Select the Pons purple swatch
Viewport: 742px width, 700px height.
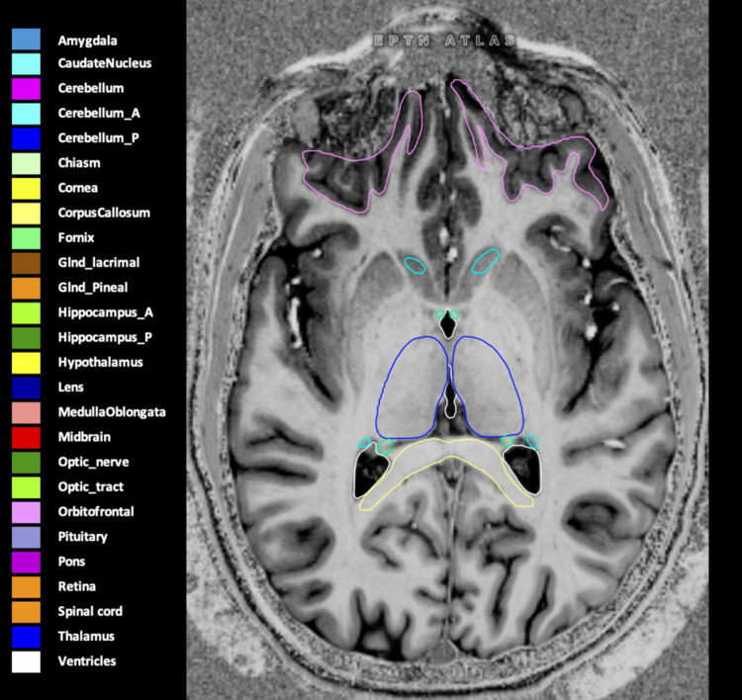coord(26,562)
